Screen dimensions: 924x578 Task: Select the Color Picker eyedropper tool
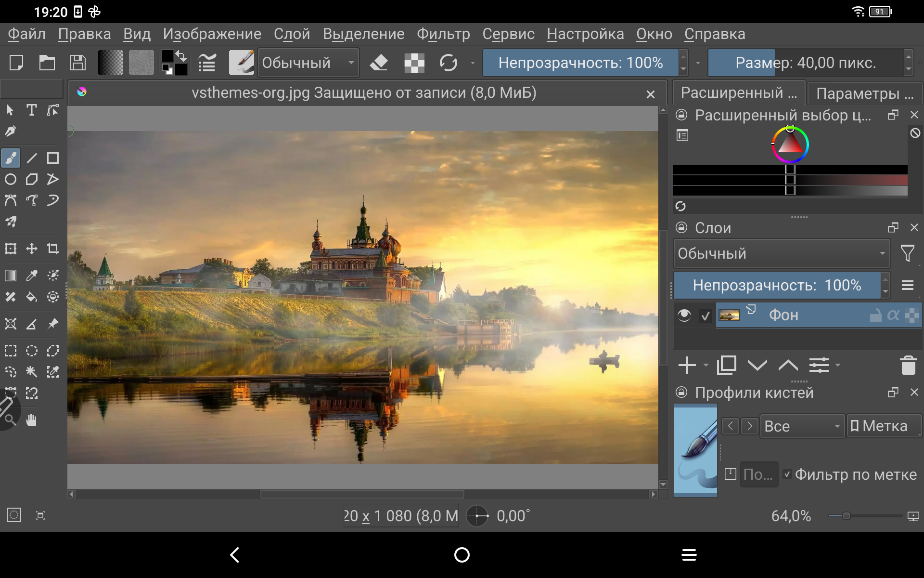point(31,275)
